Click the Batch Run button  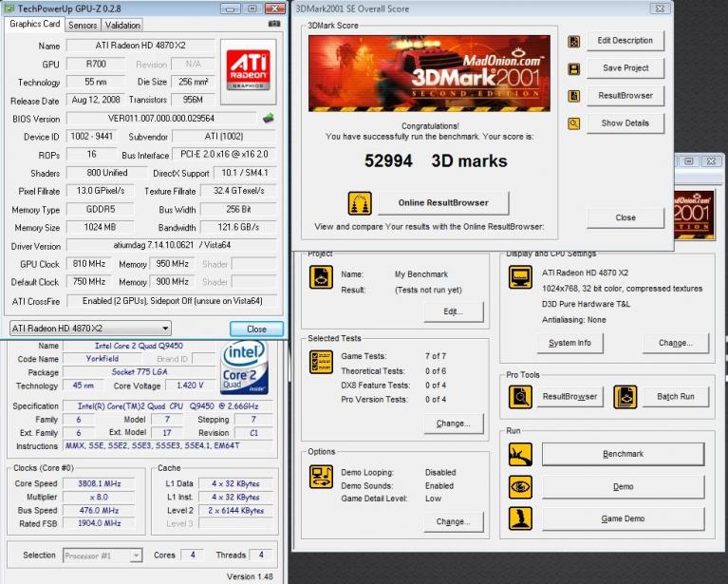676,397
